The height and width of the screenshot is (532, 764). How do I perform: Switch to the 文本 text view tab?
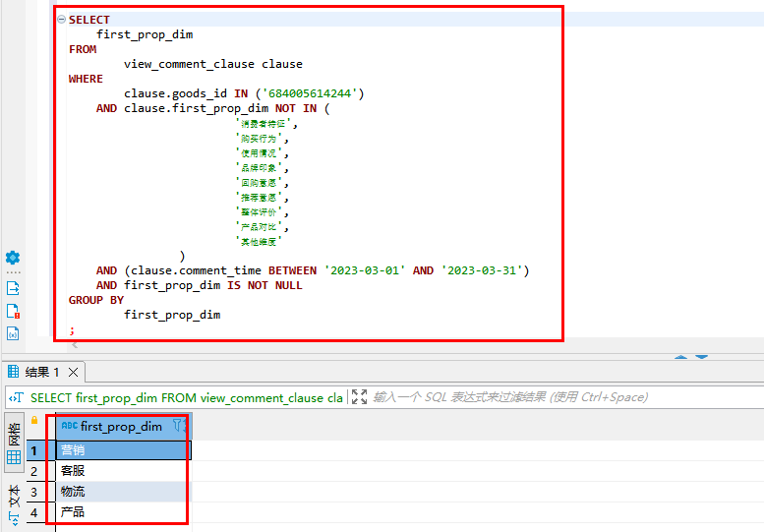click(14, 504)
